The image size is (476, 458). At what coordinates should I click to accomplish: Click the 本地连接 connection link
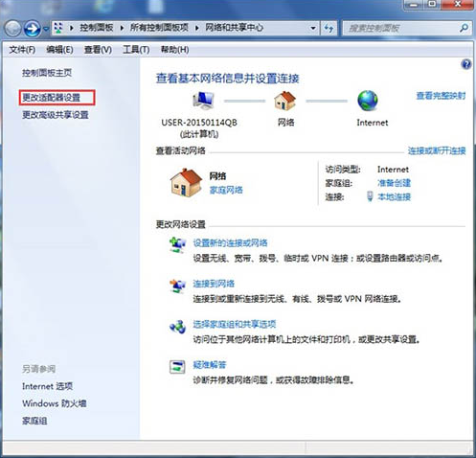[x=394, y=196]
